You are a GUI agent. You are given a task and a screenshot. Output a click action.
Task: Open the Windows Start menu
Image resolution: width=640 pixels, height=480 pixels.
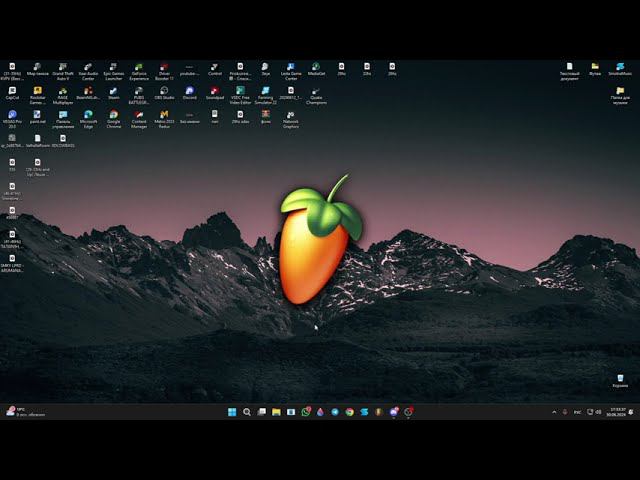(x=232, y=412)
